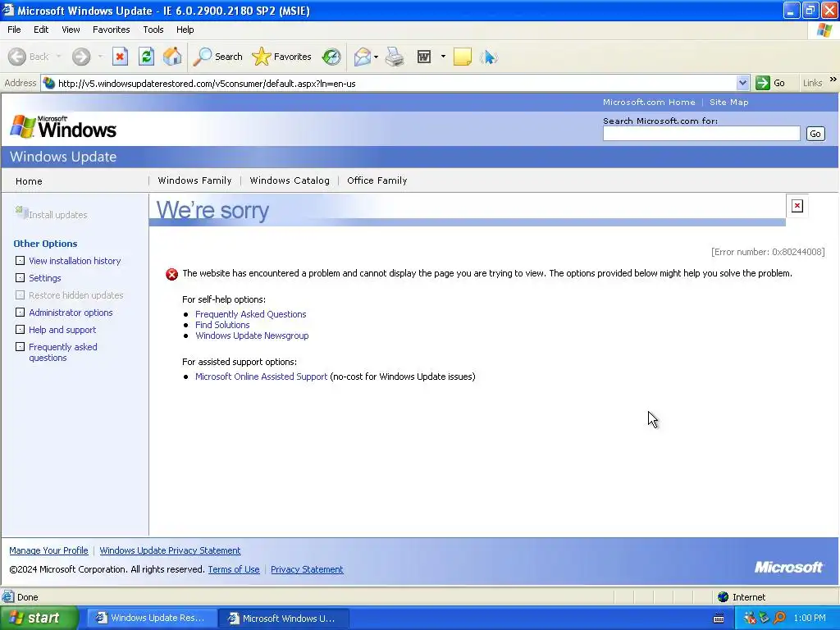The height and width of the screenshot is (630, 840).
Task: Open Windows Update Newsgroup link
Action: 252,336
